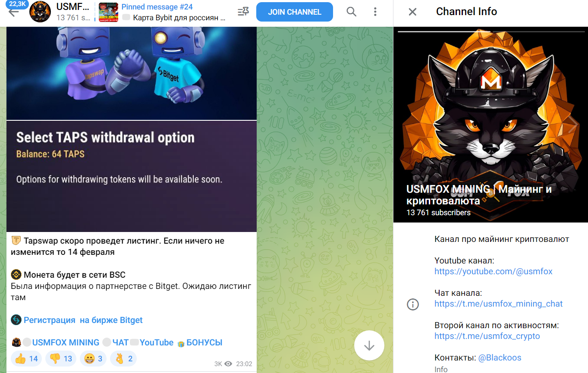This screenshot has height=373, width=588.
Task: Click the Channel Info title
Action: click(x=466, y=12)
